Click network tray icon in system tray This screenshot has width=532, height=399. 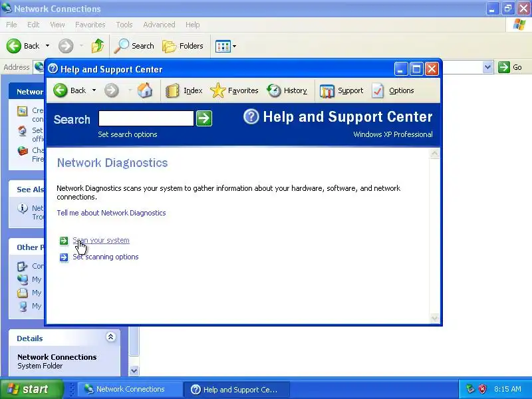pos(470,389)
